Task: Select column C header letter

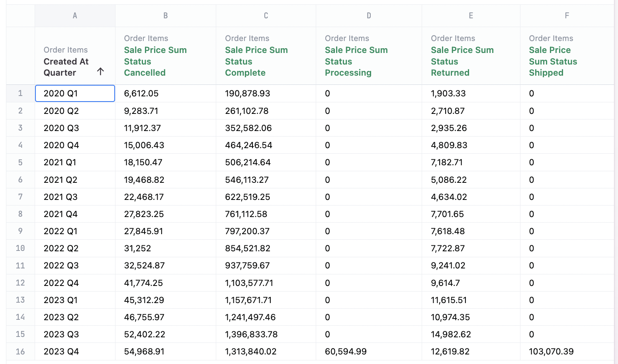Action: click(266, 16)
